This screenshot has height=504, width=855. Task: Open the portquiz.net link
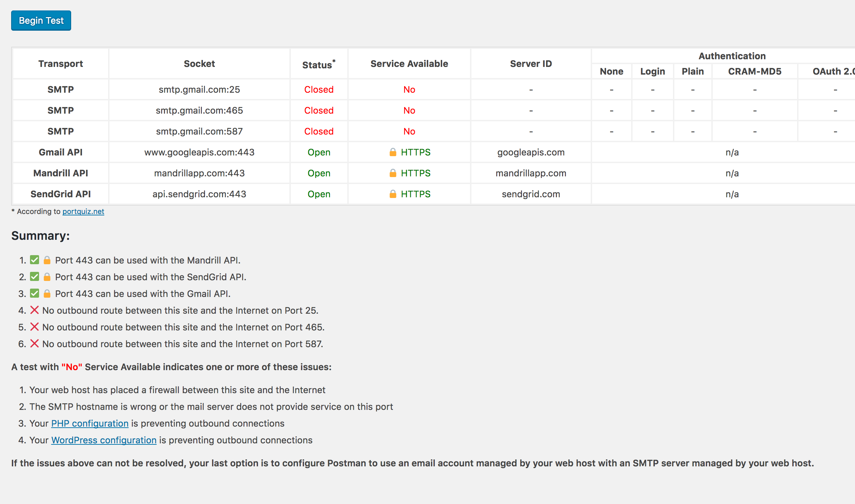pyautogui.click(x=83, y=212)
